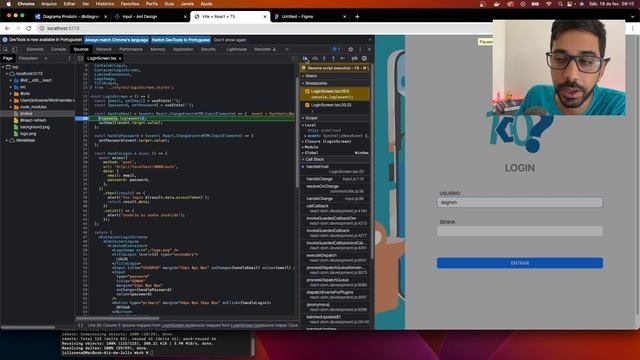Click the inspect element picker icon
Screen dimensions: 640x360
6,49
